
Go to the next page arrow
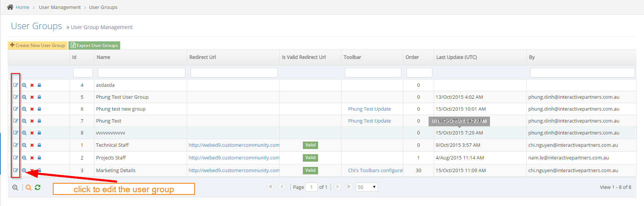coord(337,187)
